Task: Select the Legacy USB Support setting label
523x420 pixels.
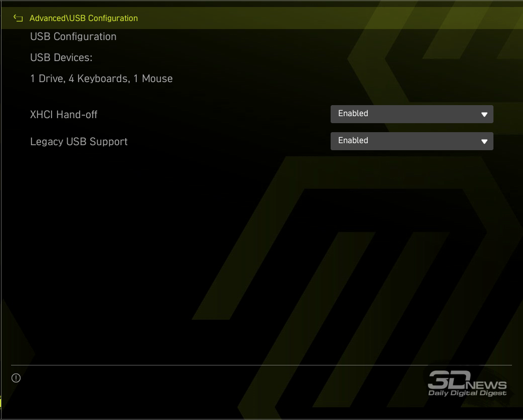Action: click(79, 142)
